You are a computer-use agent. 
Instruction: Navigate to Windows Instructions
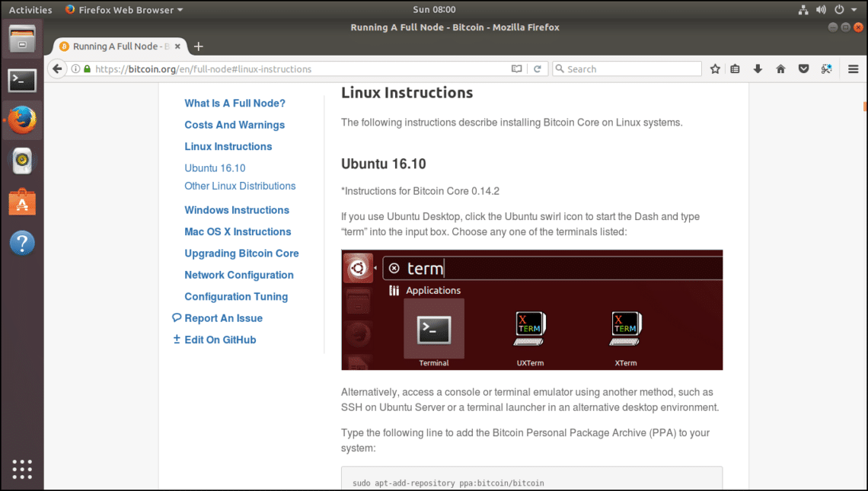(237, 210)
